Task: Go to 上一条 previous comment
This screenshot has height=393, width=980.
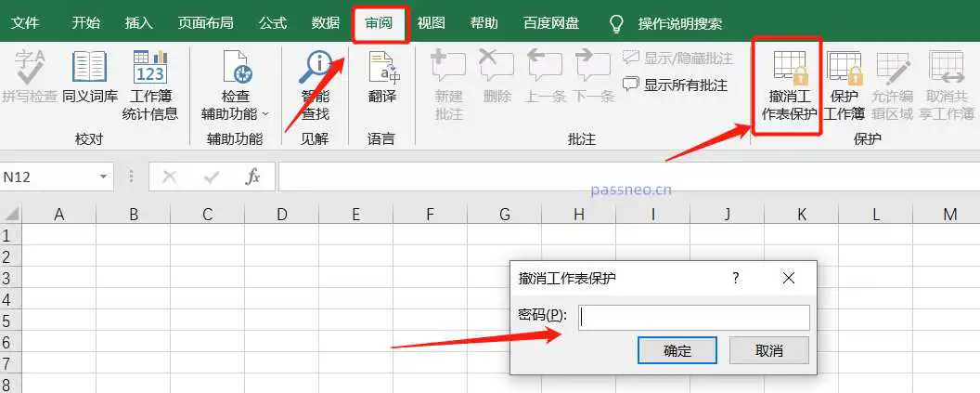Action: 545,77
